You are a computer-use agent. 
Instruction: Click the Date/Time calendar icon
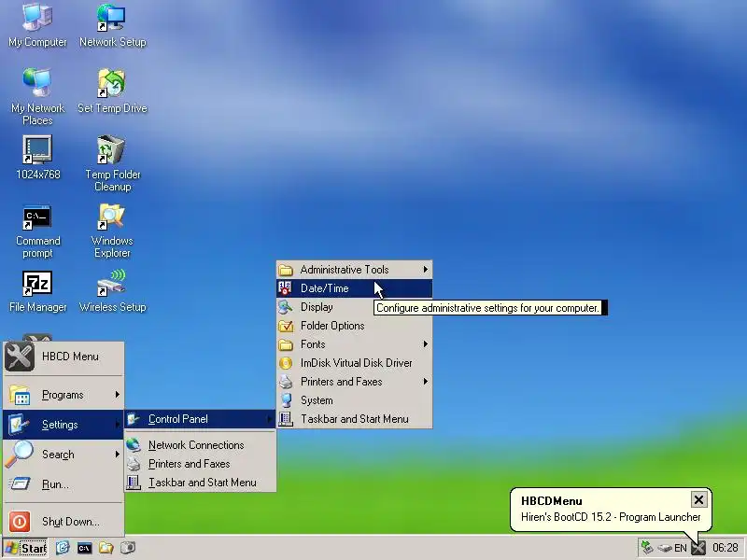tap(286, 288)
